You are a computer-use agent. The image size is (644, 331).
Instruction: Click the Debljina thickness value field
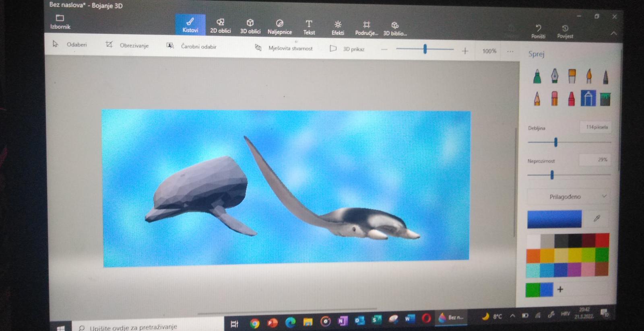(x=596, y=127)
